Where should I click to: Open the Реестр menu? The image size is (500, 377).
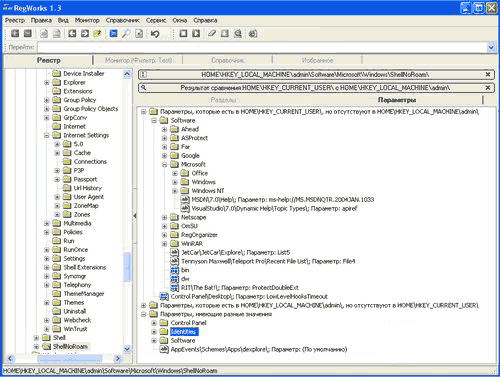tap(15, 20)
